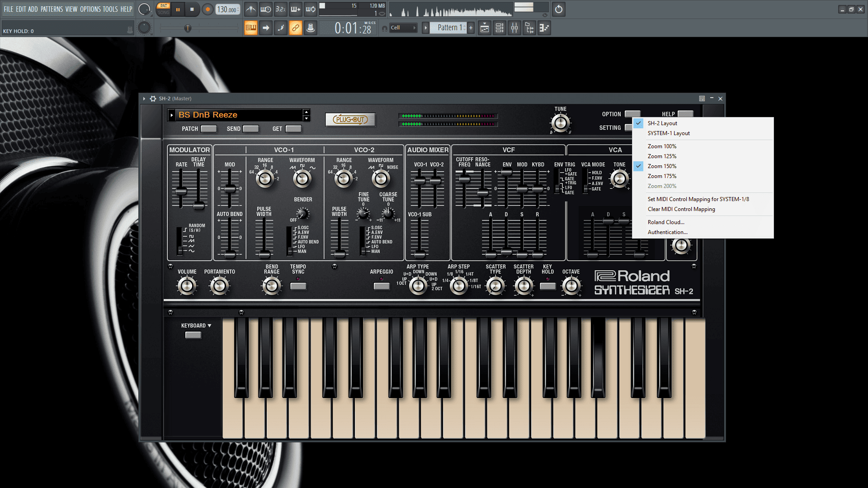
Task: Toggle the KEY HOLD button
Action: pos(547,286)
